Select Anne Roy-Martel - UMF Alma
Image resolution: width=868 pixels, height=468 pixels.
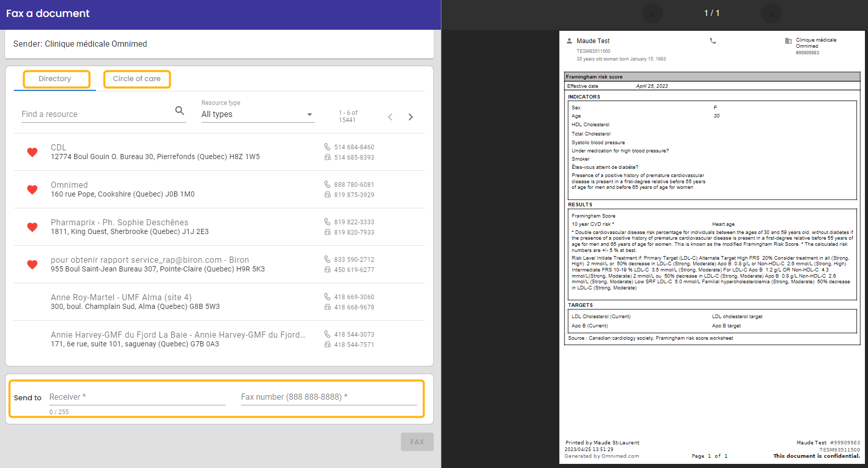(219, 302)
